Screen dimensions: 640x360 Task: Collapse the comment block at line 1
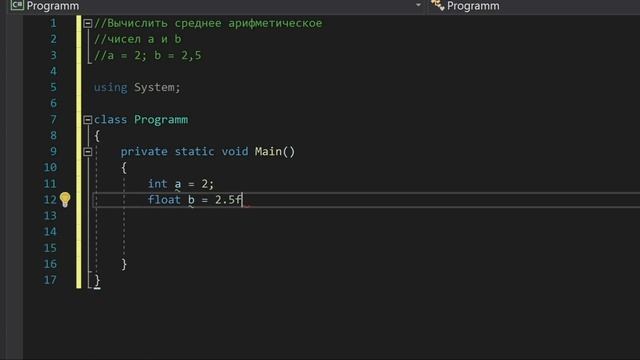[87, 23]
